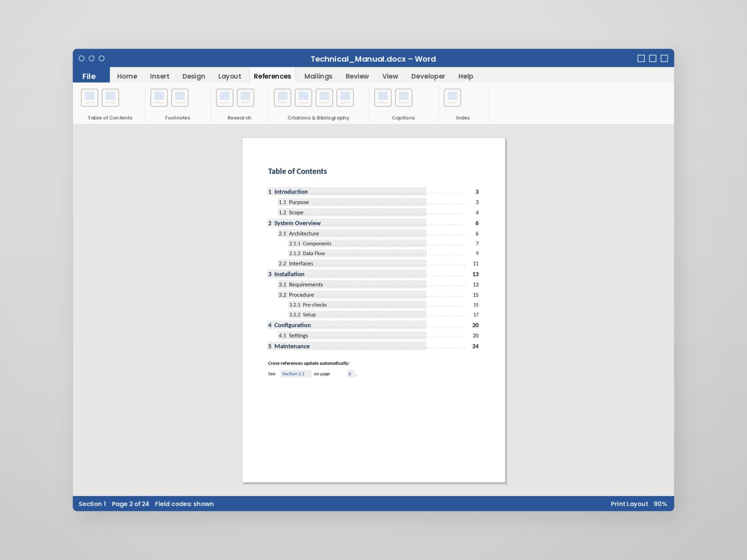Click the 'Captions' group label
The width and height of the screenshot is (747, 560).
click(403, 118)
